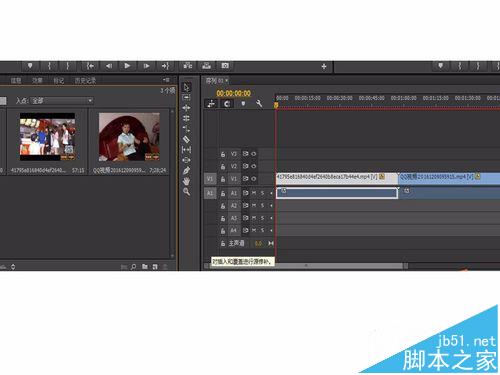
Task: Click the Extract button in monitor toolbar
Action: 206,66
